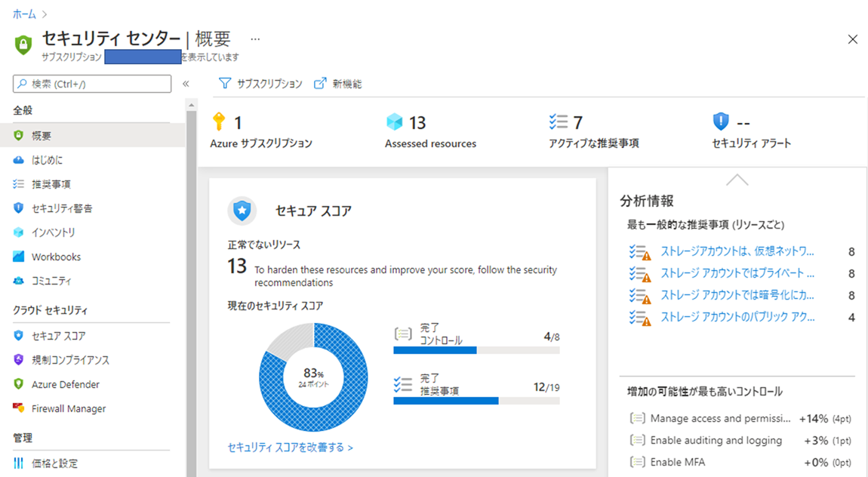Screen dimensions: 868x477
Task: Collapse the 分析情報 panel with up chevron
Action: click(x=737, y=180)
